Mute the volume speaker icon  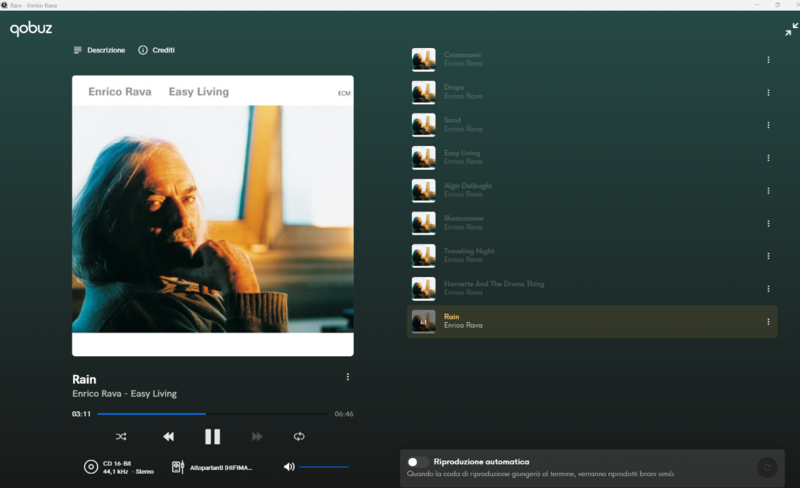pyautogui.click(x=289, y=467)
